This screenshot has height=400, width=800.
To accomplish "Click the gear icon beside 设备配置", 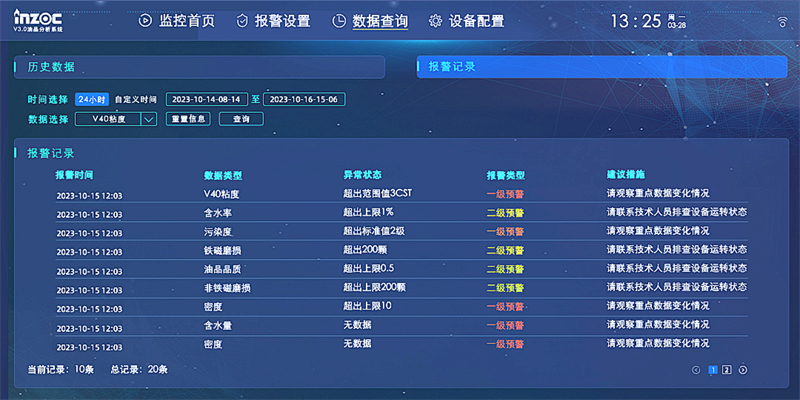I will (435, 21).
